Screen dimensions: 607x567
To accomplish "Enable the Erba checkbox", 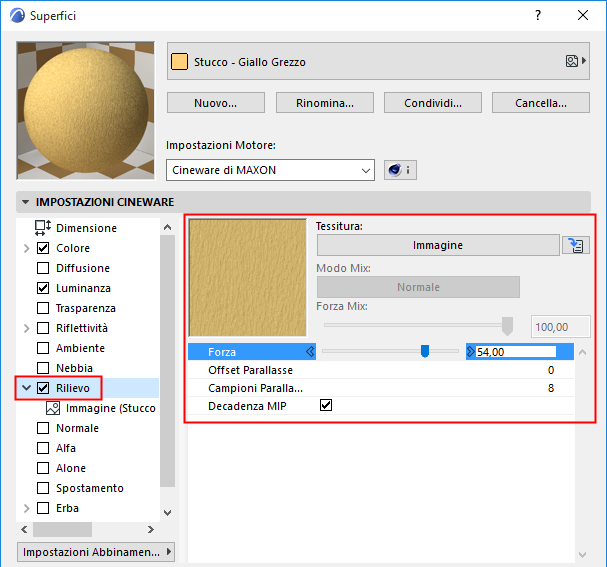I will [x=43, y=508].
